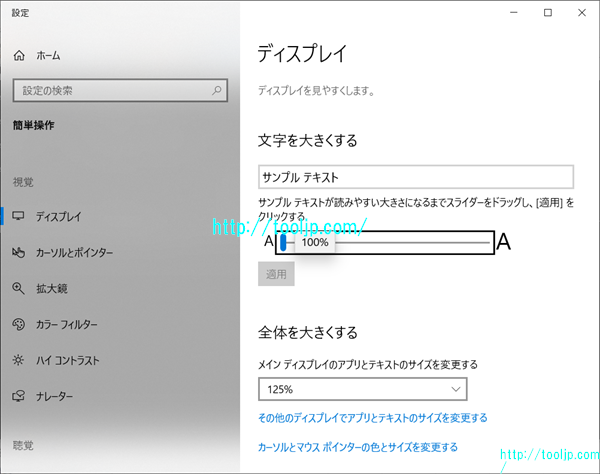Open ハイ コントラスト settings page
The image size is (600, 474).
[67, 360]
